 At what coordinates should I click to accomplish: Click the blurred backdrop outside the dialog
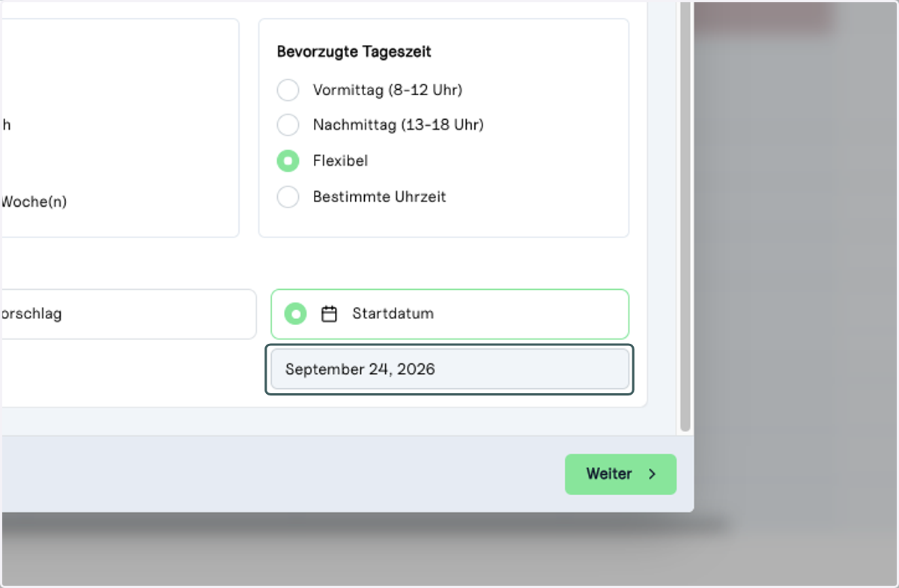pyautogui.click(x=794, y=300)
